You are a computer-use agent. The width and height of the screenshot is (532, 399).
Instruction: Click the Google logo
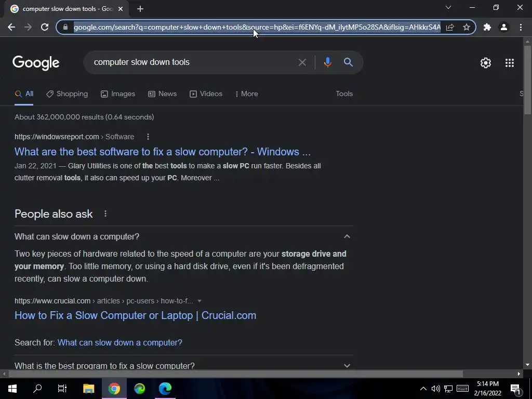coord(36,63)
